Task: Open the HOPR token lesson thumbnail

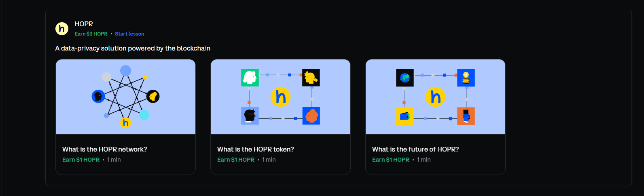Action: (280, 97)
